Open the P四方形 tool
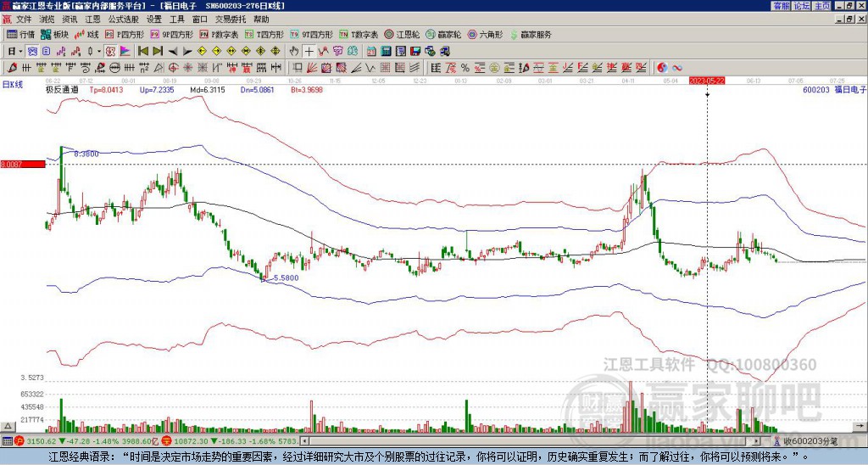 click(125, 34)
